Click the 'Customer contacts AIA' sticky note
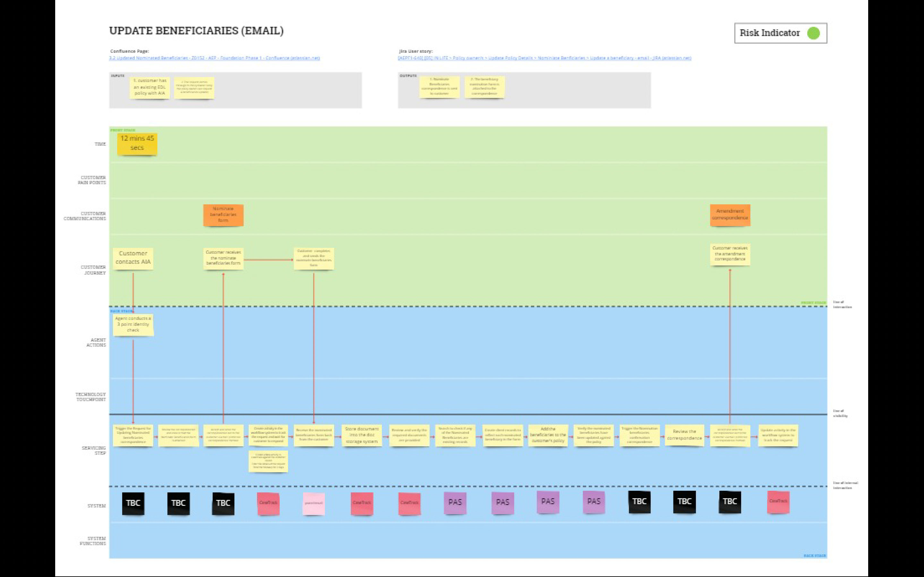The width and height of the screenshot is (924, 577). [x=133, y=258]
